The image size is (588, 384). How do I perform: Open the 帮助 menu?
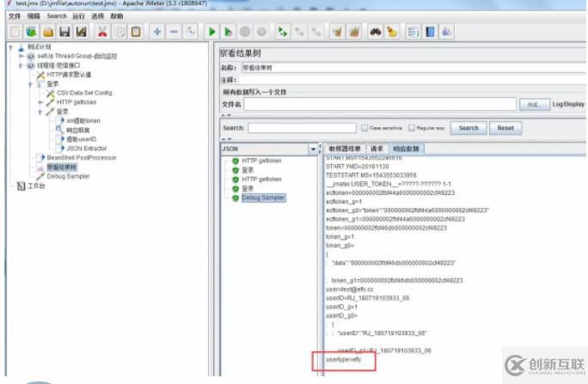tap(117, 16)
